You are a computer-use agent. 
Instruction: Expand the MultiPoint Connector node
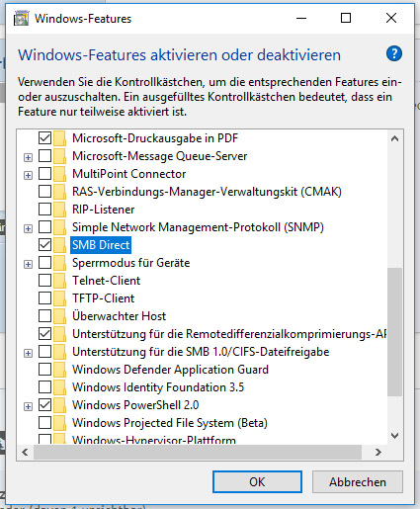click(28, 175)
